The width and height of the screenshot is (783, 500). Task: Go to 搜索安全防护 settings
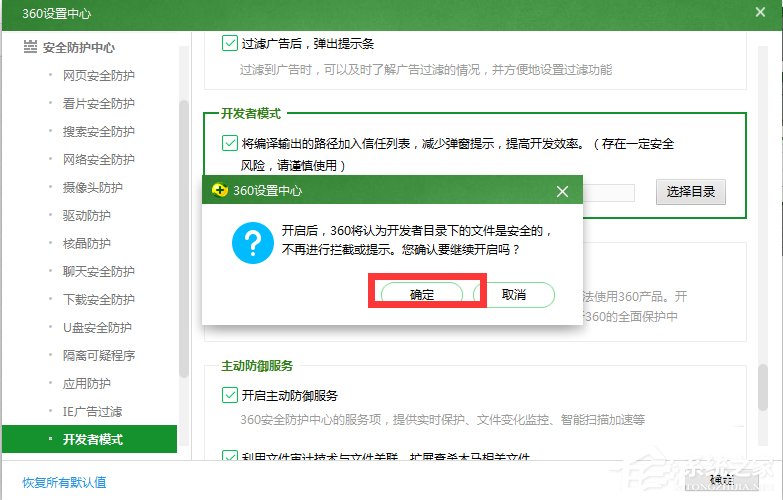pyautogui.click(x=98, y=131)
